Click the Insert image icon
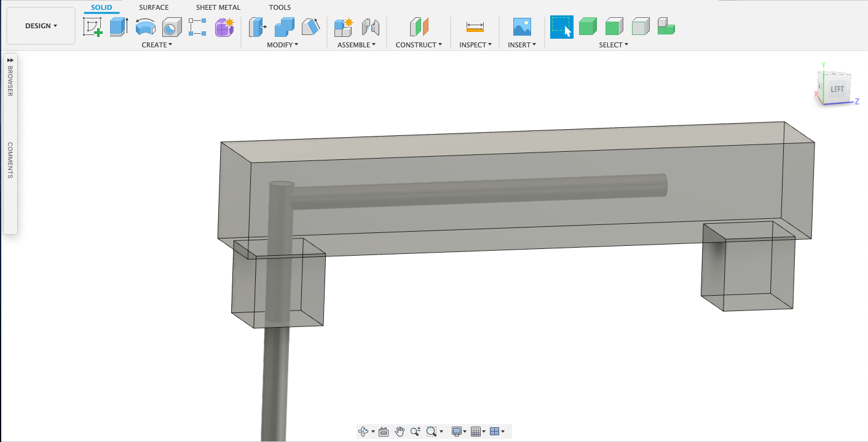 [x=522, y=27]
